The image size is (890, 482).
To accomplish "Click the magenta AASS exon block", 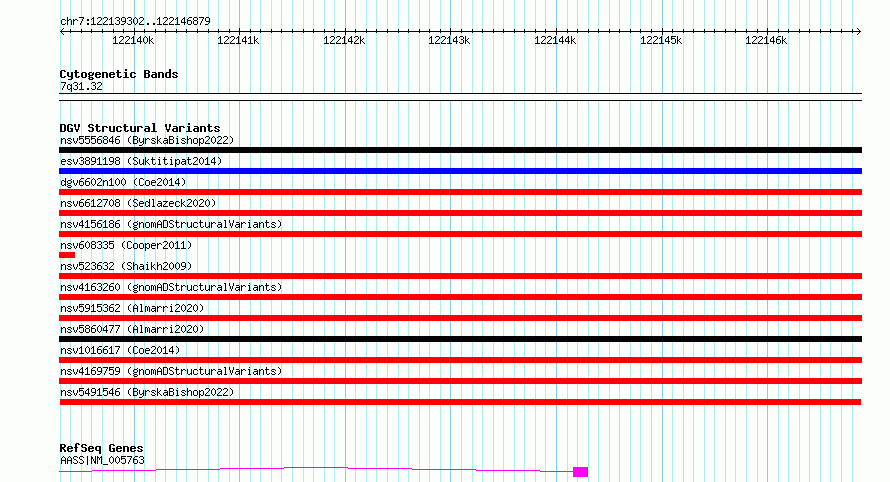I will pyautogui.click(x=580, y=472).
